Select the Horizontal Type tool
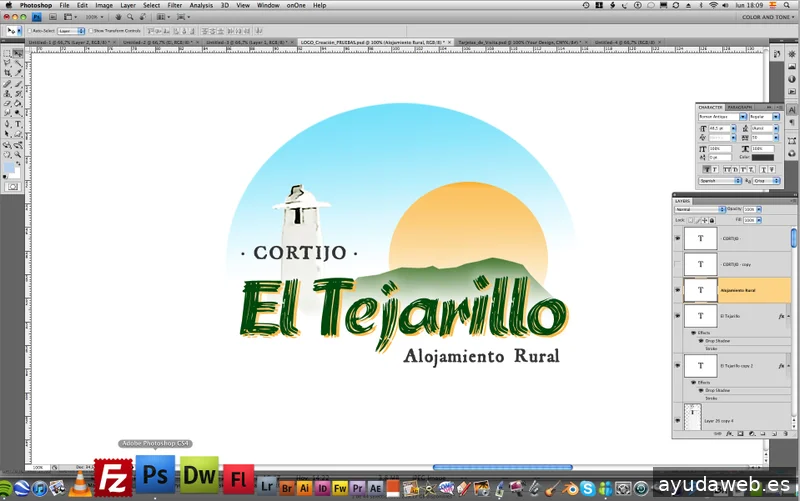This screenshot has width=800, height=501. [18, 124]
